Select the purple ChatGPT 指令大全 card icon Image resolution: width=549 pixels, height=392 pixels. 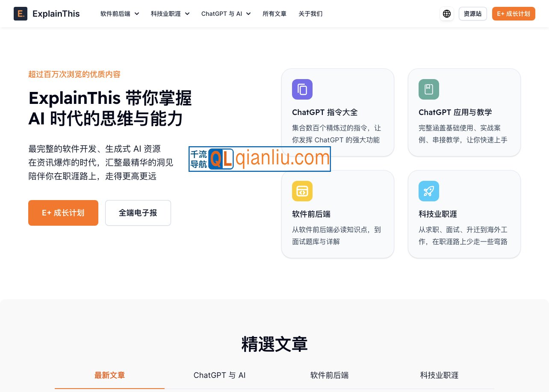[x=302, y=89]
